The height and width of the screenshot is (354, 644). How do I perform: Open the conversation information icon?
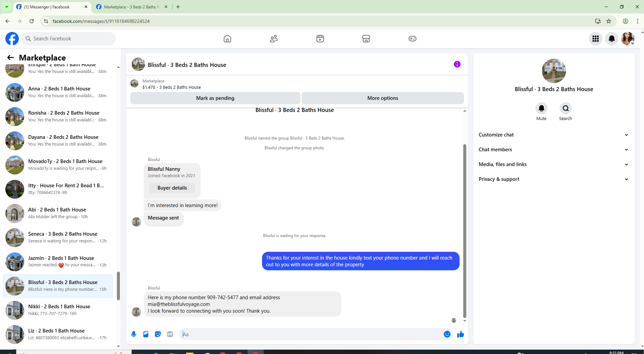(457, 64)
